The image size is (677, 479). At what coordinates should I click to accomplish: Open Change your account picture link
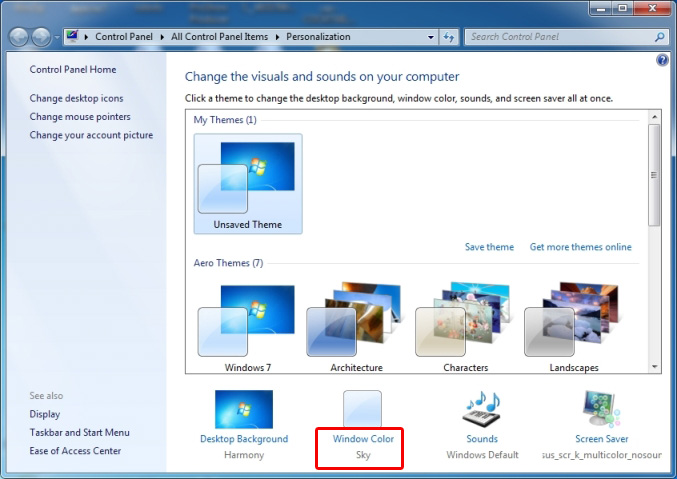92,135
